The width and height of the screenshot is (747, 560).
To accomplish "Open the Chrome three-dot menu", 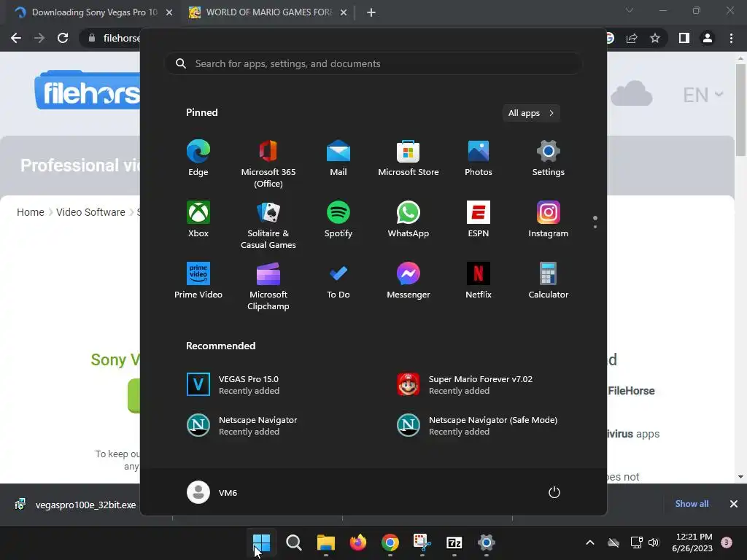I will click(x=731, y=38).
